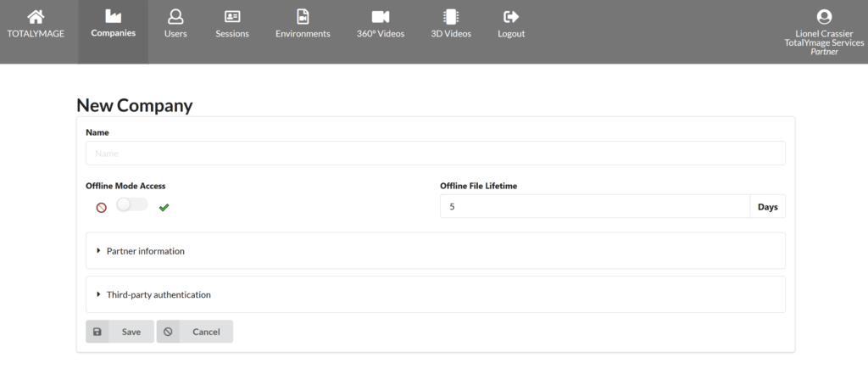
Task: Click the ban icon on Cancel
Action: click(x=168, y=332)
